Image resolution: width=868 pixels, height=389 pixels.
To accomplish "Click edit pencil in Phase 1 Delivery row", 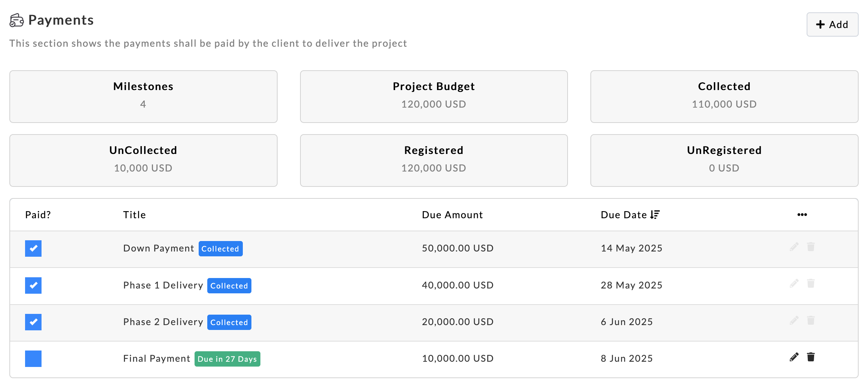I will [x=794, y=284].
